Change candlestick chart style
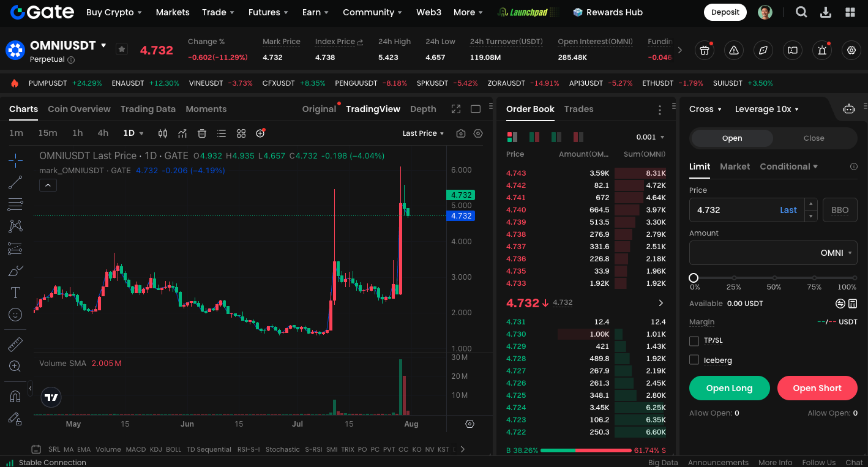The width and height of the screenshot is (868, 467). click(x=163, y=133)
